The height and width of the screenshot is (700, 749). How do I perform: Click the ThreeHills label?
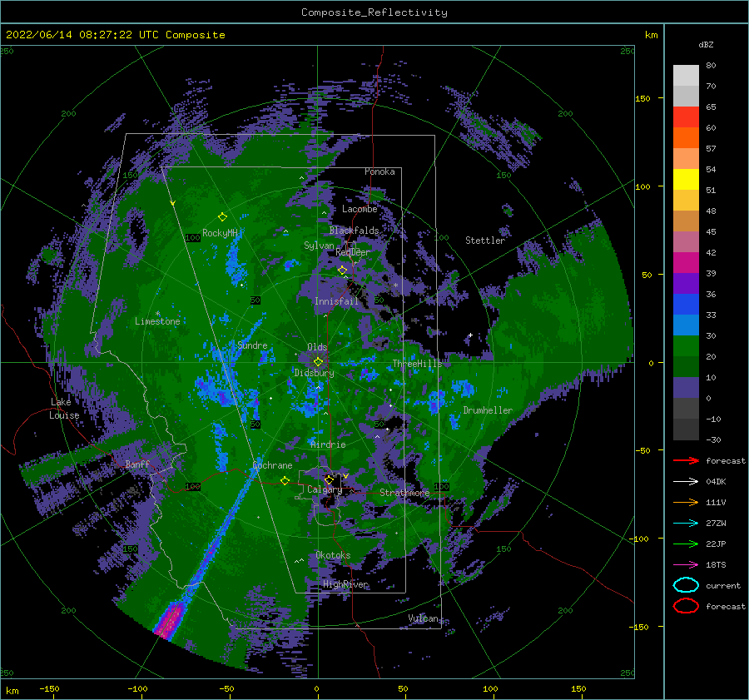coord(417,364)
